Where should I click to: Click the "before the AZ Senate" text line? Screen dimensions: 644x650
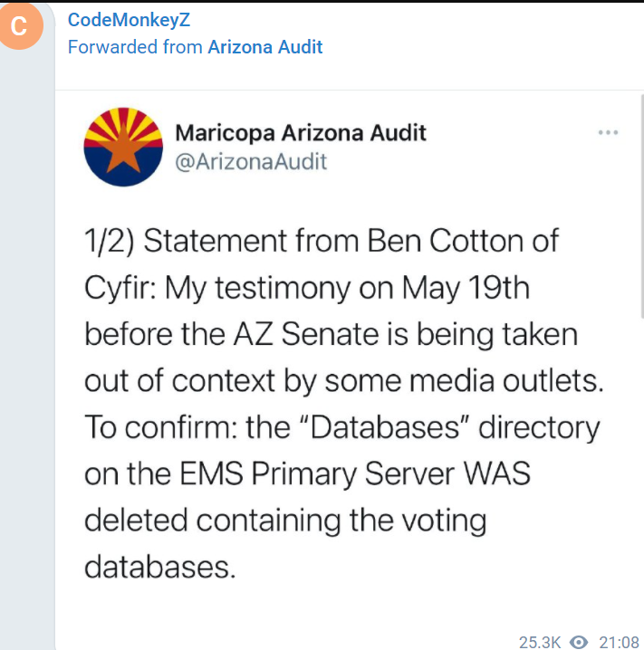tap(331, 334)
